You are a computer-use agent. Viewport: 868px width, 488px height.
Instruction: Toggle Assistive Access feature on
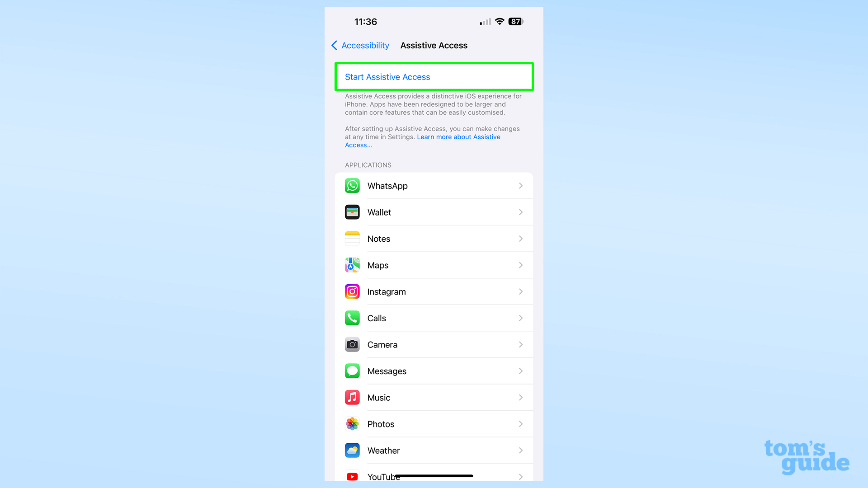[434, 76]
